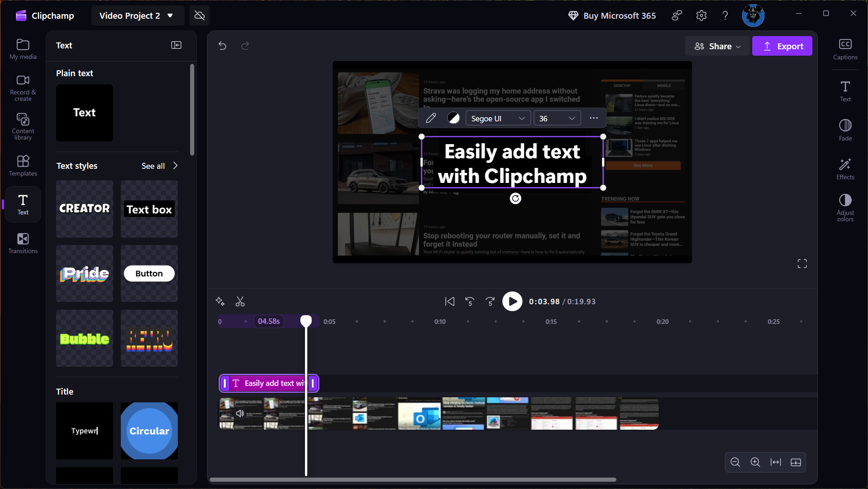Enter fullscreen preview

802,264
